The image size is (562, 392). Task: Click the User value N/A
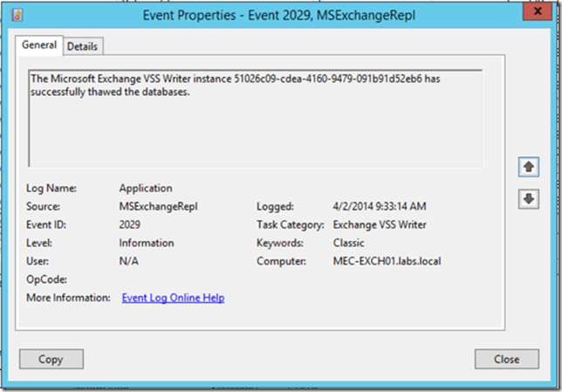128,261
